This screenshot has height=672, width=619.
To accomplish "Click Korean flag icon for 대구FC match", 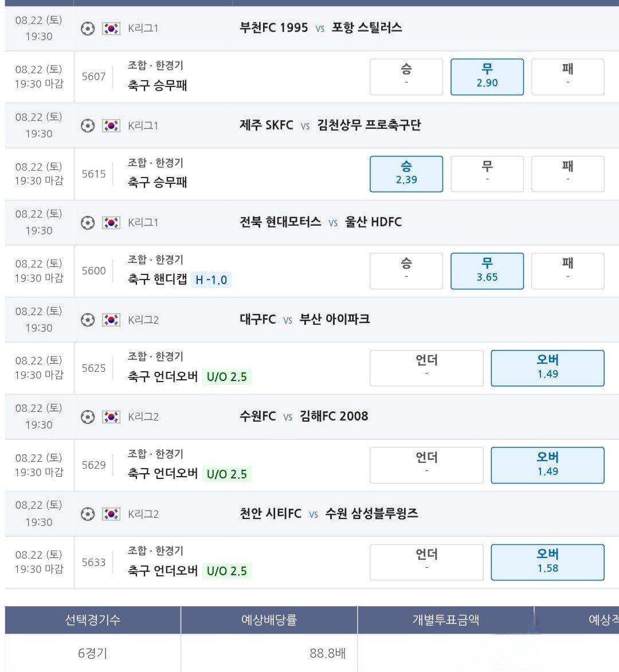I will point(111,320).
